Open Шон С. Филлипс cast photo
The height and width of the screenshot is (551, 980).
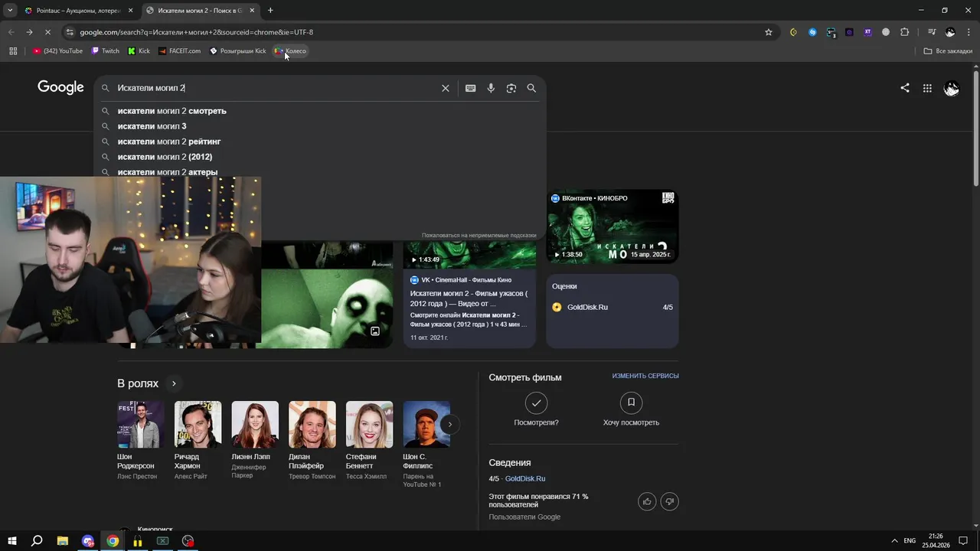tap(426, 424)
